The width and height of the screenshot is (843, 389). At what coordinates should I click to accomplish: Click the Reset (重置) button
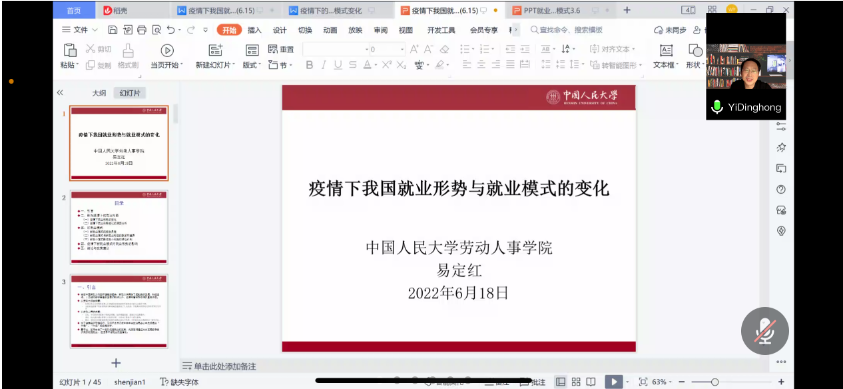[x=281, y=49]
